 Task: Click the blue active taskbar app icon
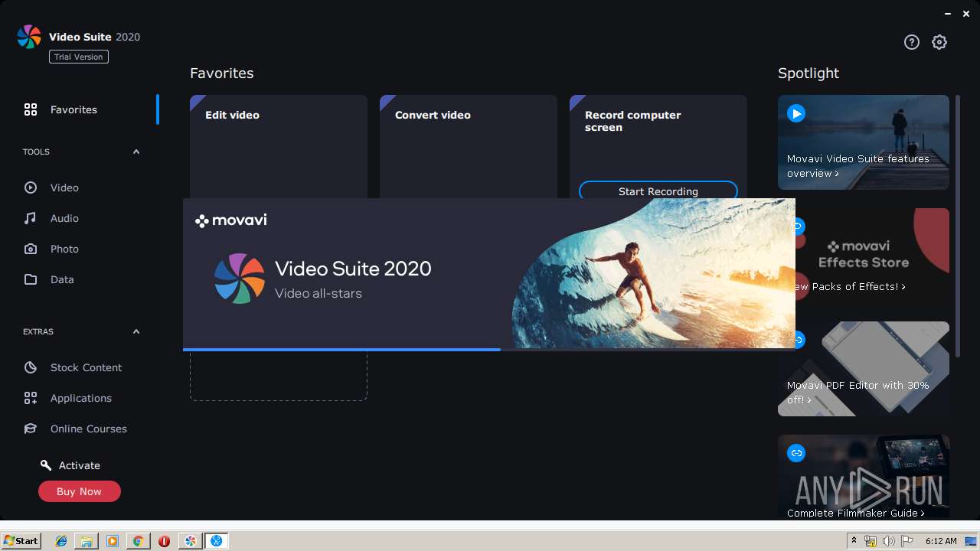click(x=217, y=541)
